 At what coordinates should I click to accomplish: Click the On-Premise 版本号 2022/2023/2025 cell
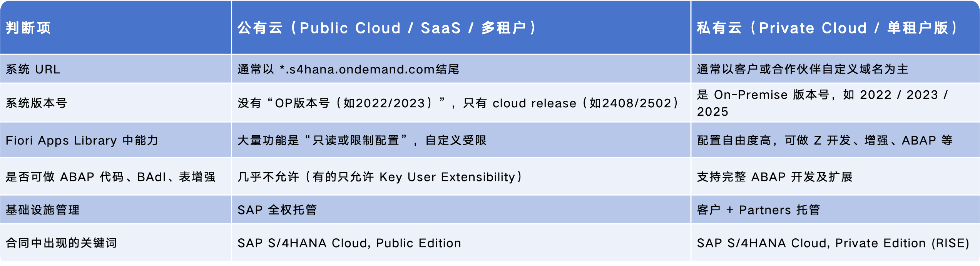coord(822,103)
